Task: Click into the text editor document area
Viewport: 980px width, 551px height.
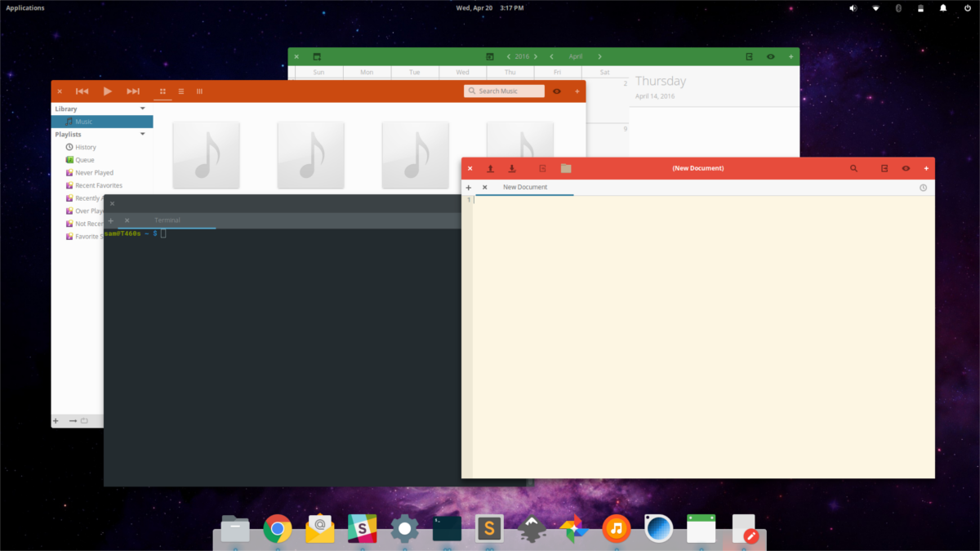Action: click(x=703, y=336)
